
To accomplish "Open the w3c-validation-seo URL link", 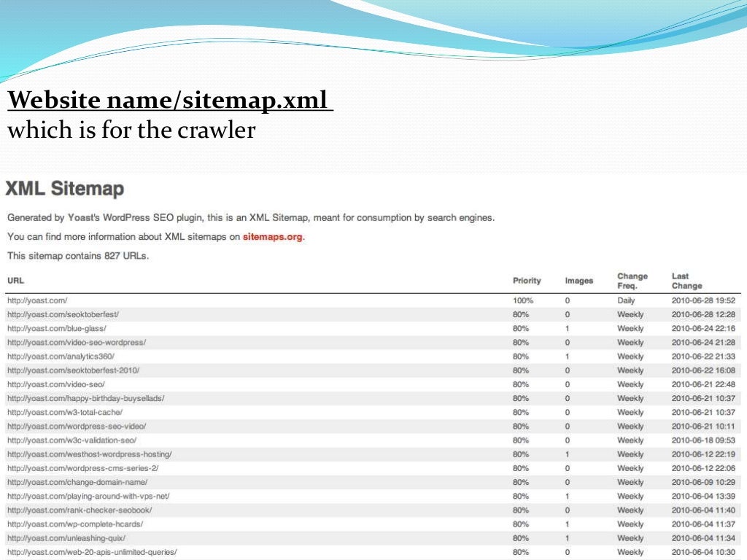I will tap(72, 440).
